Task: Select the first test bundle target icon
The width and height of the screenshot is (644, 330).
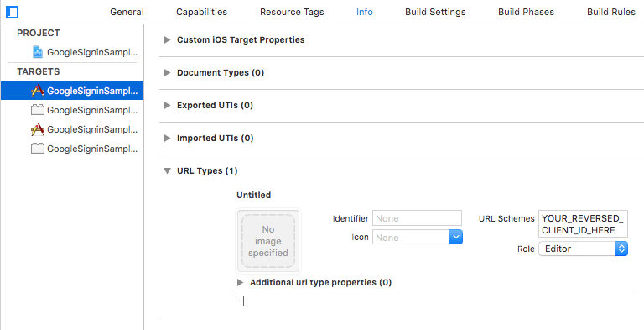Action: [38, 110]
